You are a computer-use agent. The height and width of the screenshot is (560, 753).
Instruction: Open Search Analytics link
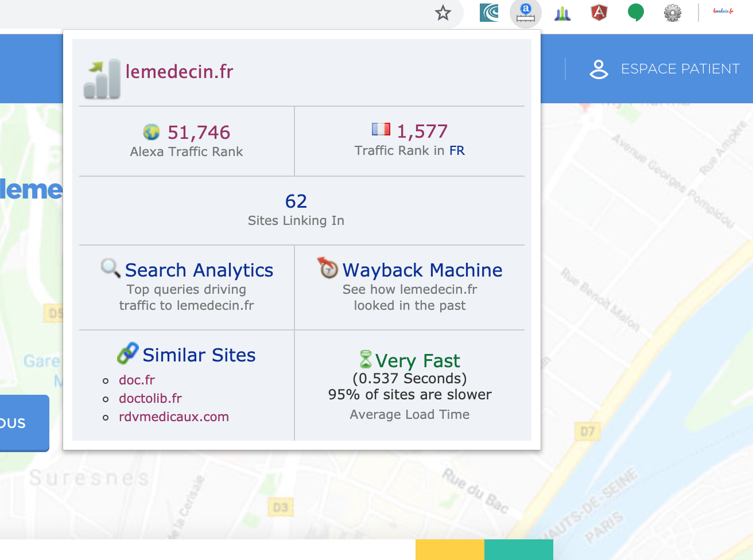pos(199,270)
